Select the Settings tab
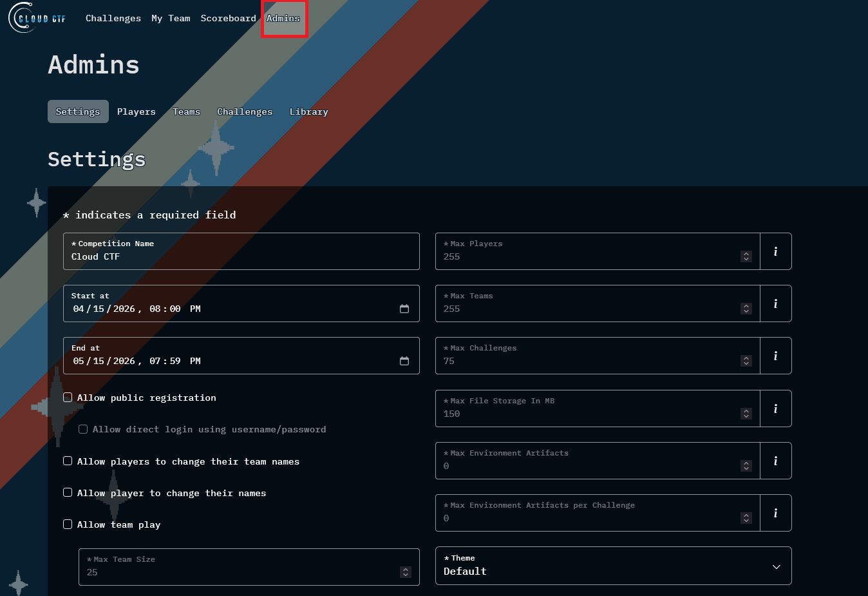Image resolution: width=868 pixels, height=596 pixels. (x=78, y=111)
